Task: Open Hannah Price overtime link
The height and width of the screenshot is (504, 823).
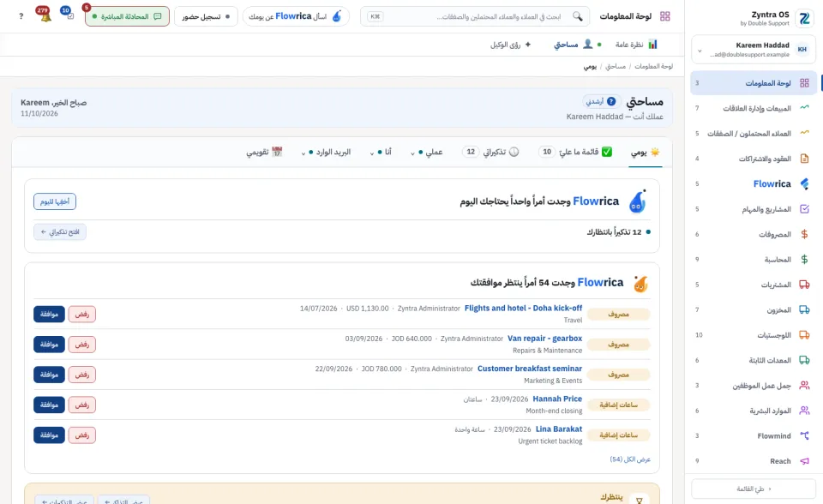Action: [557, 399]
